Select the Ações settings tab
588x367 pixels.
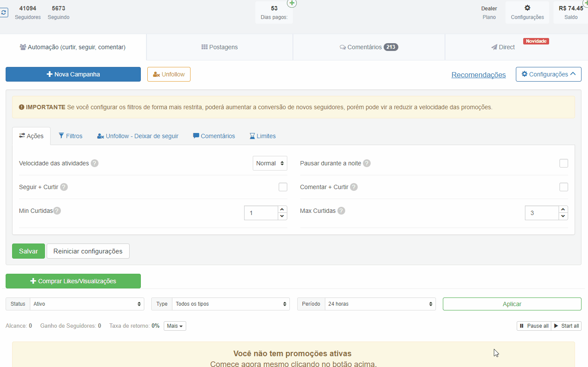(32, 136)
